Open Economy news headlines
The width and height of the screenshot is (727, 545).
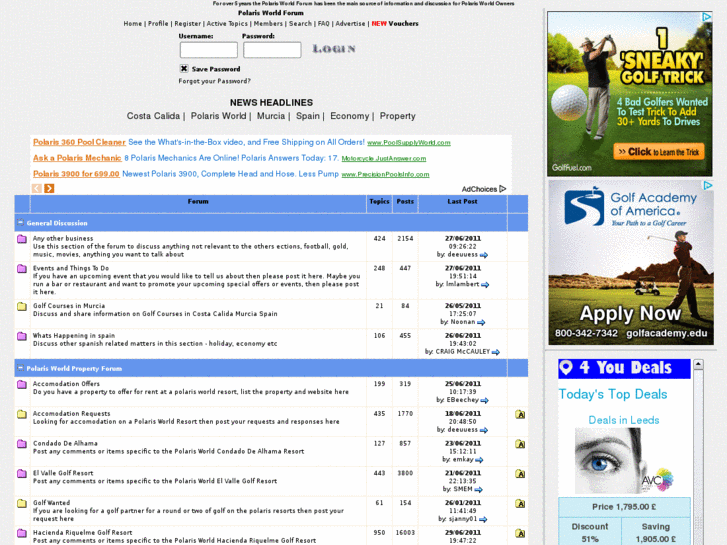coord(350,116)
